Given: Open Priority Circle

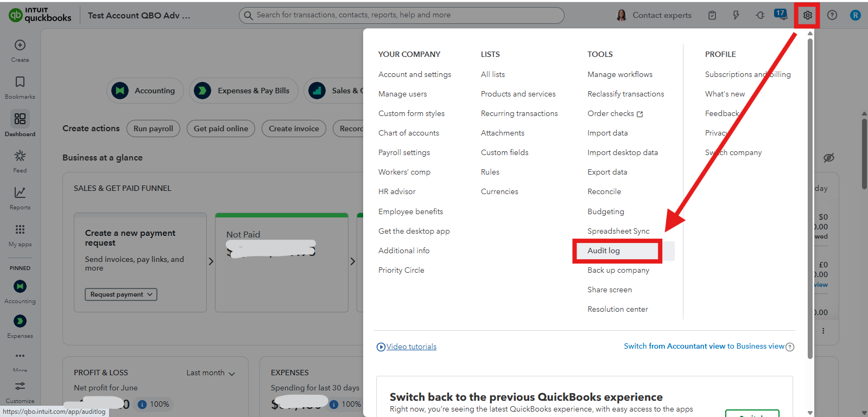Looking at the screenshot, I should (401, 270).
